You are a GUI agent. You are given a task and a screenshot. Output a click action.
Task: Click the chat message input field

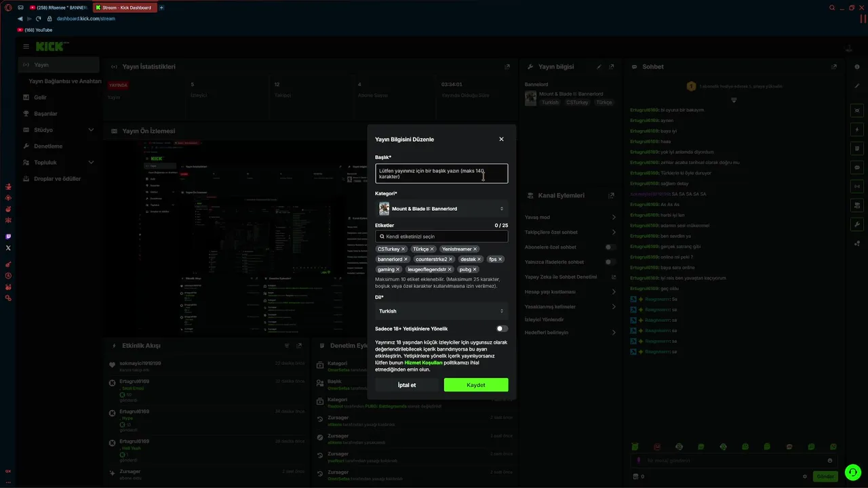pos(735,461)
